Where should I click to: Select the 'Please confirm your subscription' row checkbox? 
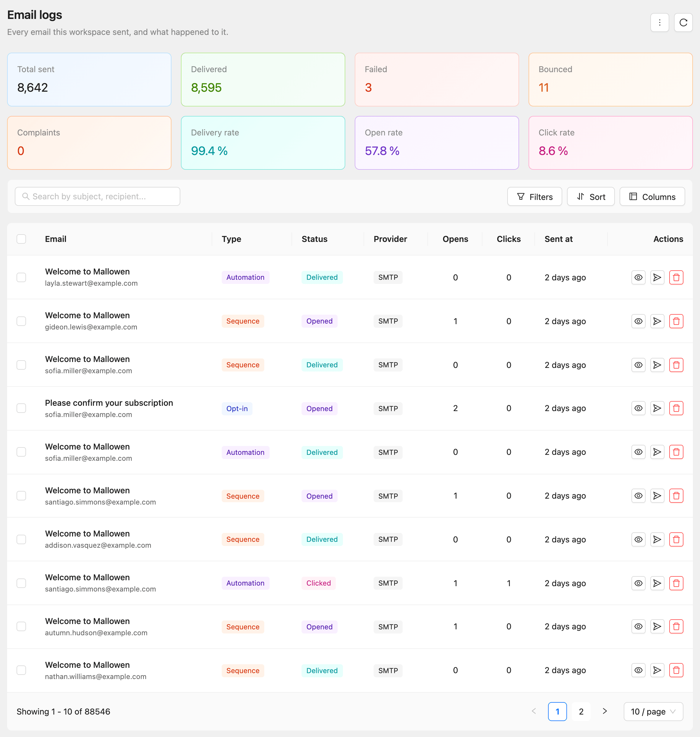21,408
